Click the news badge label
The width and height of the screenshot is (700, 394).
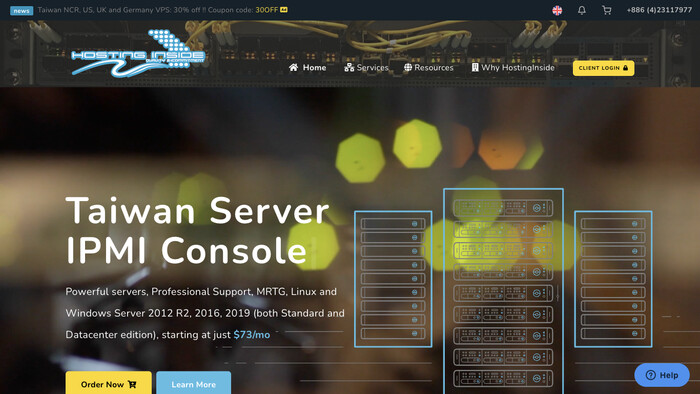pos(21,10)
